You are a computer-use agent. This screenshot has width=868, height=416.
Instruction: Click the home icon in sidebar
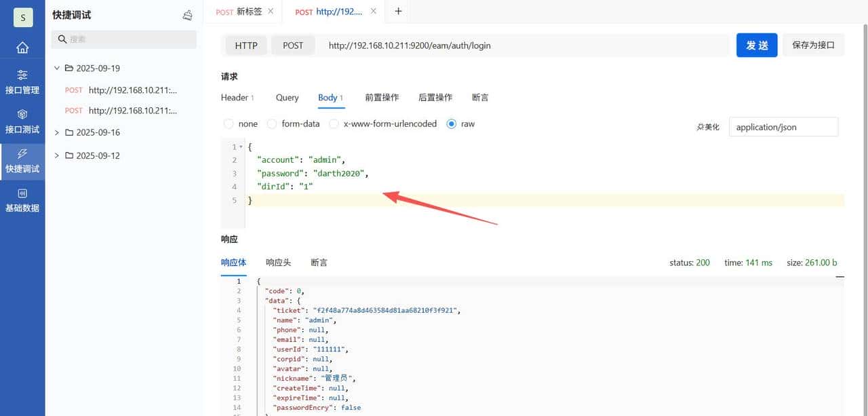[22, 48]
